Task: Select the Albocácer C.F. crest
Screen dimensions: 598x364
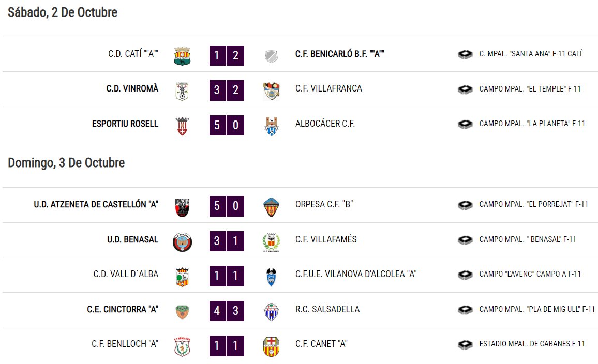Action: (271, 126)
